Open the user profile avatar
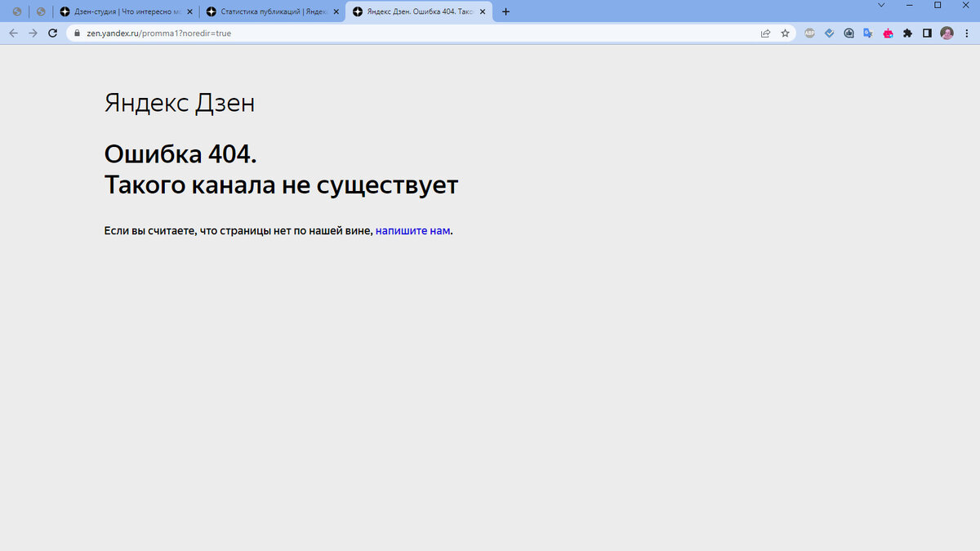This screenshot has height=551, width=980. pyautogui.click(x=947, y=33)
